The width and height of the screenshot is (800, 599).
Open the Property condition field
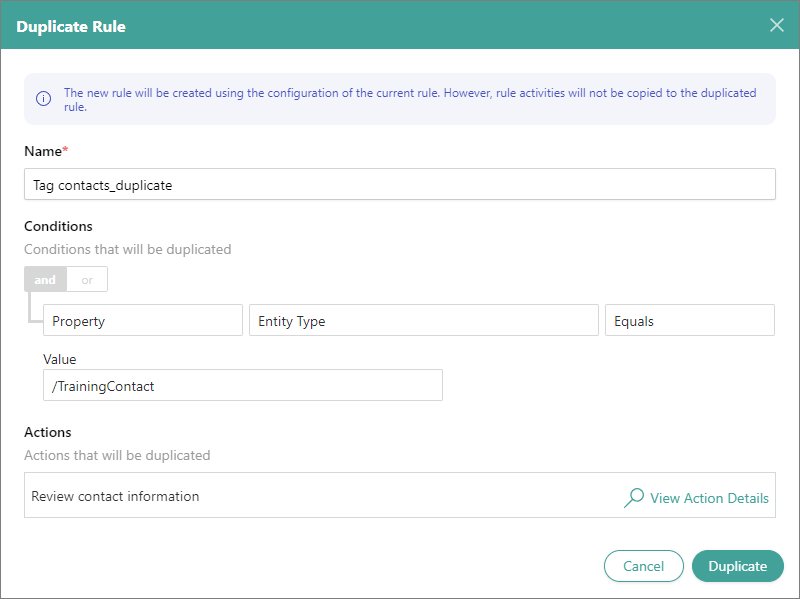tap(143, 321)
